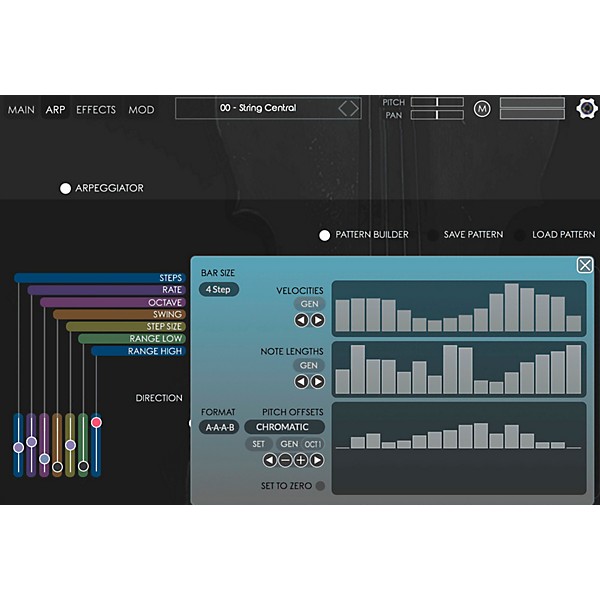Open the settings gear icon

588,108
